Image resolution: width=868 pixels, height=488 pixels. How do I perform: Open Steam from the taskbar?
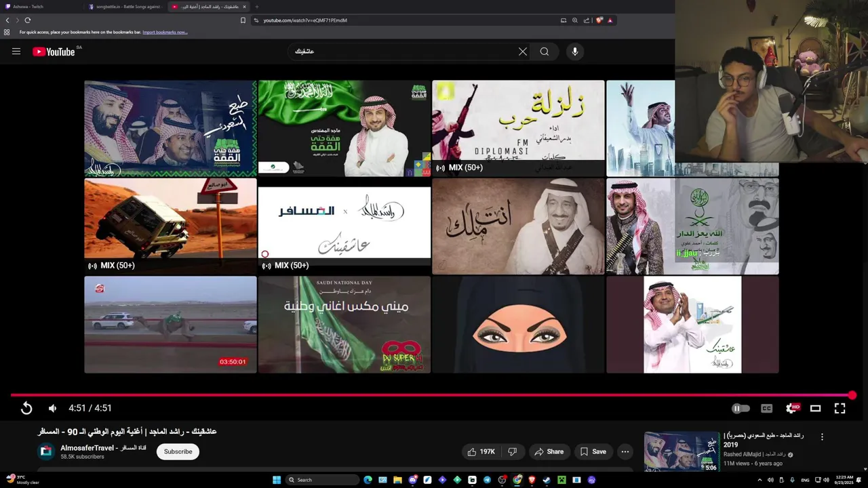[547, 480]
